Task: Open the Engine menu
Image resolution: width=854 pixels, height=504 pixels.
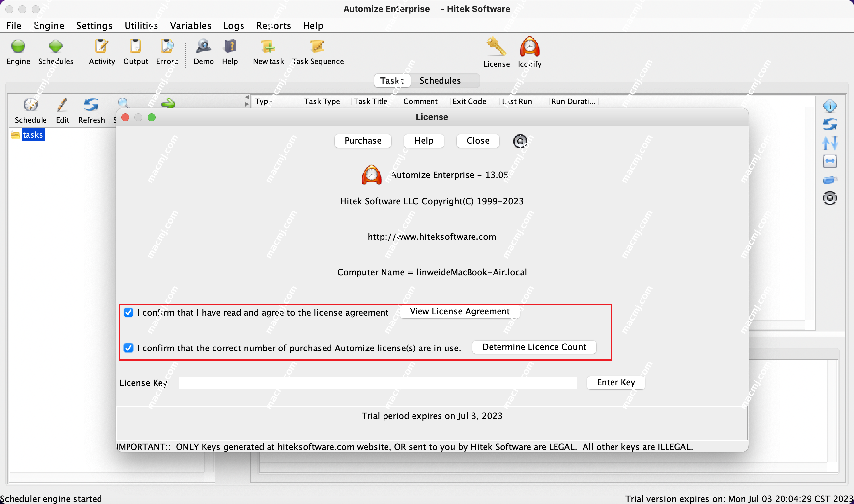Action: pyautogui.click(x=49, y=25)
